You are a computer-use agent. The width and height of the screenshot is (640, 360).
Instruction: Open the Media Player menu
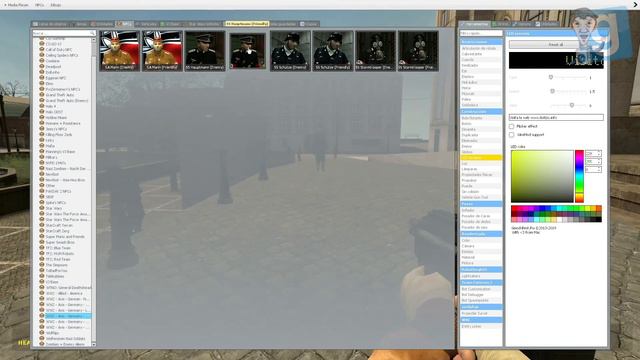(17, 5)
